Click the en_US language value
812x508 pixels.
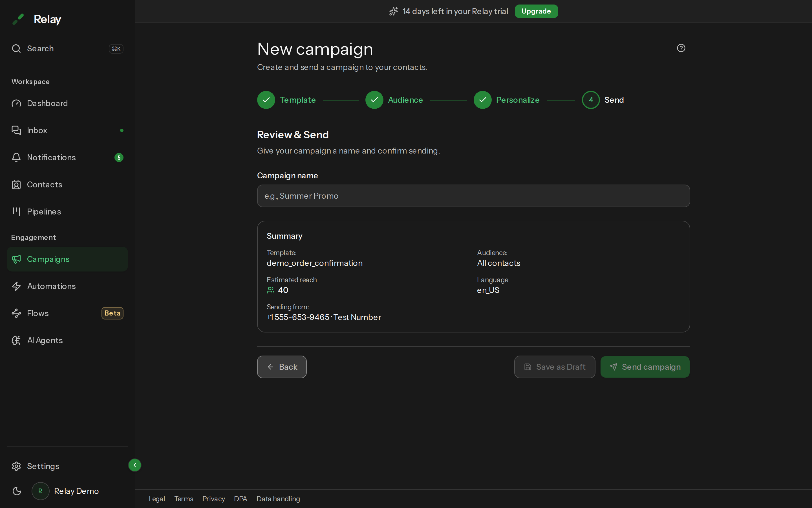[488, 290]
